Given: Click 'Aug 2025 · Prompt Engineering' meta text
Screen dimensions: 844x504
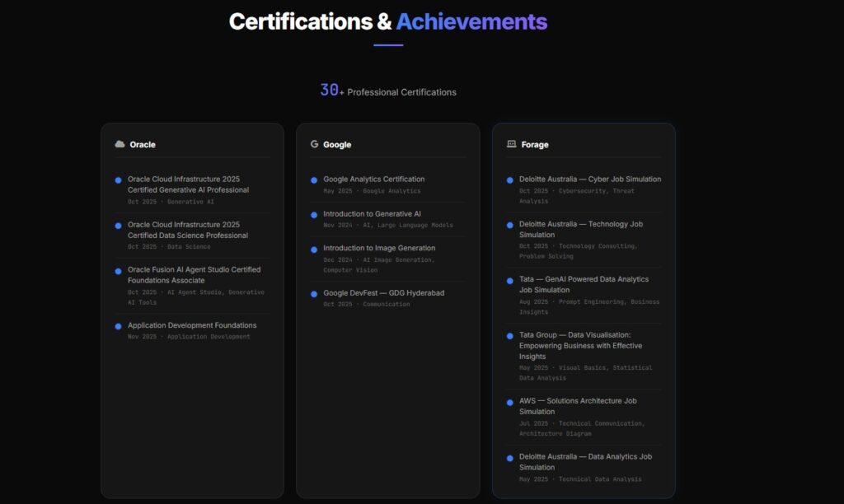Looking at the screenshot, I should pyautogui.click(x=589, y=306).
